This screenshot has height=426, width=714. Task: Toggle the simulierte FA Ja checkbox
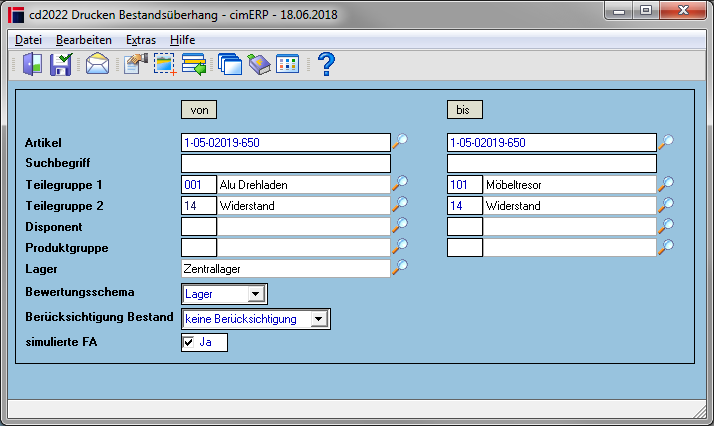[189, 342]
